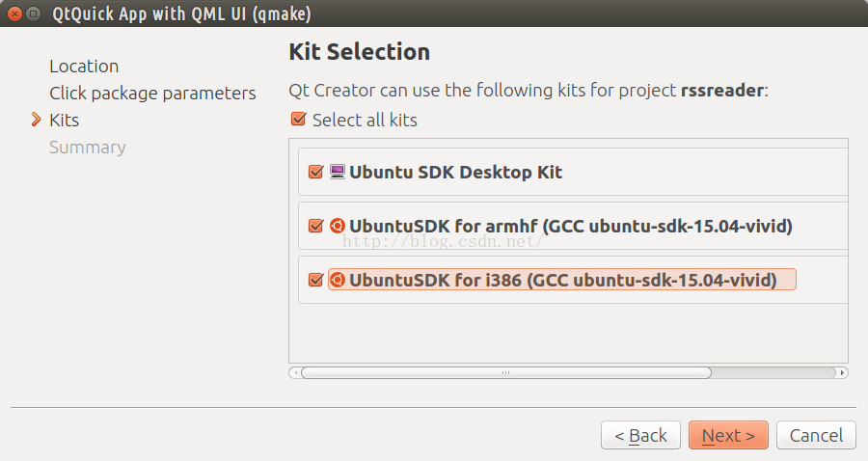Uncheck the Ubuntu SDK Desktop Kit checkbox

click(315, 172)
